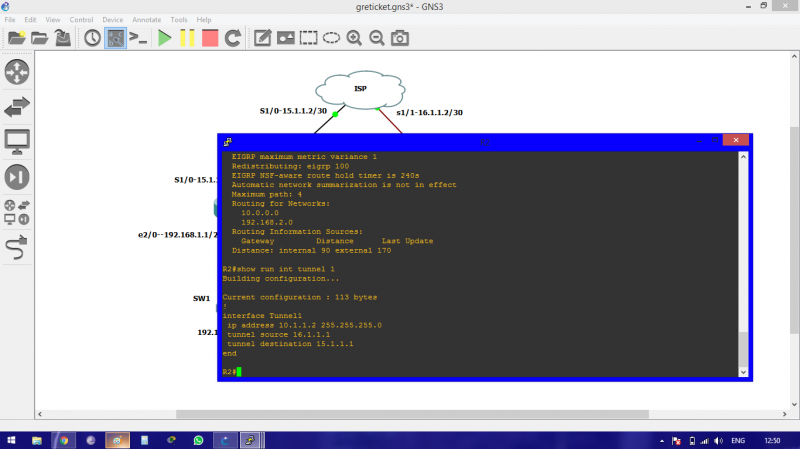The image size is (800, 449).
Task: Open console to all devices icon
Action: pos(138,38)
